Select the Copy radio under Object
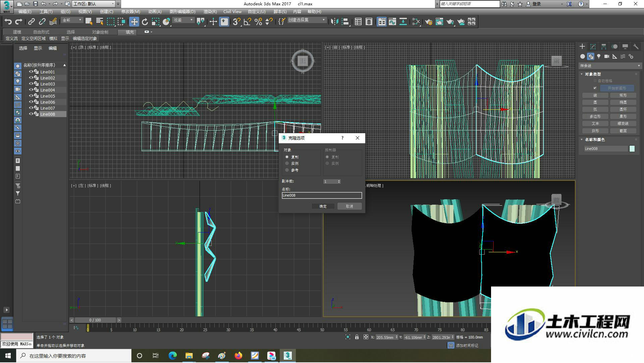 [x=287, y=157]
